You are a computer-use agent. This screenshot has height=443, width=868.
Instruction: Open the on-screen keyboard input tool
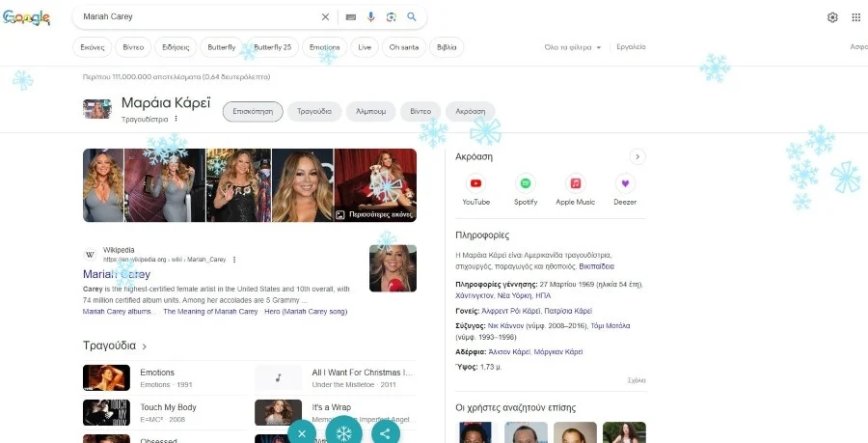350,17
